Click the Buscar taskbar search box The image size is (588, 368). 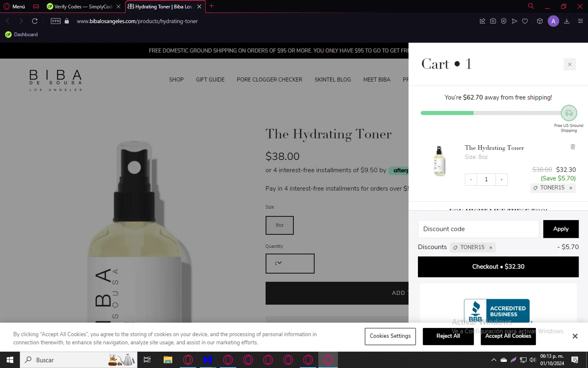[x=78, y=360]
